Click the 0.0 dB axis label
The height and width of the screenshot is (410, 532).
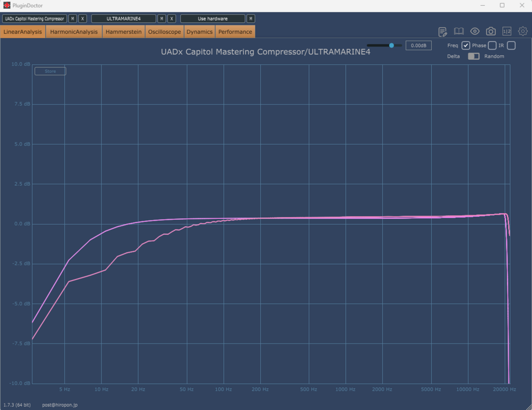[22, 223]
